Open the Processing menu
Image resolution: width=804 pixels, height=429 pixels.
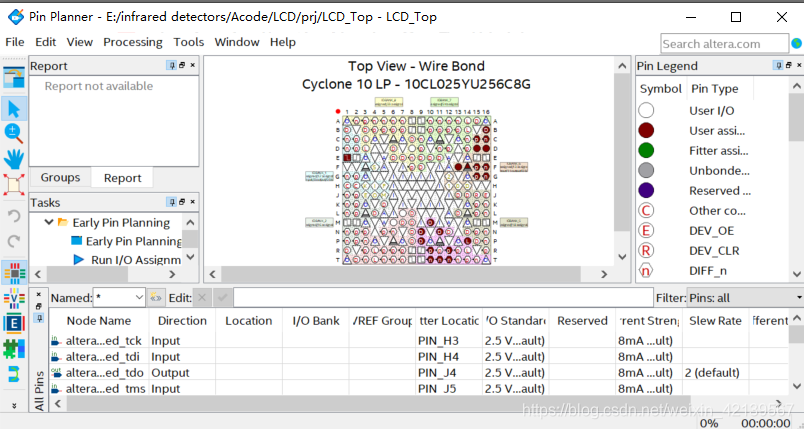[133, 42]
